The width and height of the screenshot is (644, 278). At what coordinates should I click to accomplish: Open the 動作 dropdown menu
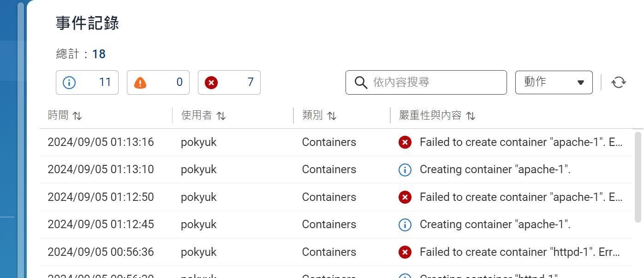(x=553, y=82)
